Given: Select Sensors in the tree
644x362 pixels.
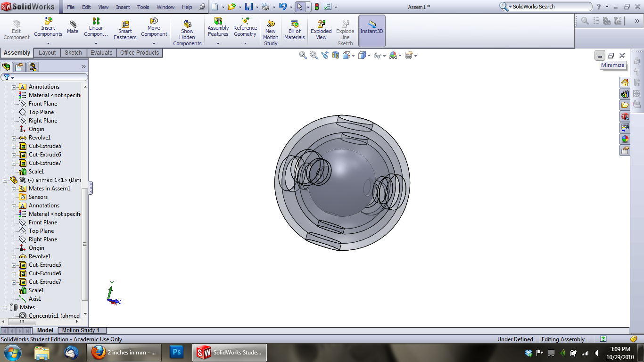Looking at the screenshot, I should (x=38, y=197).
